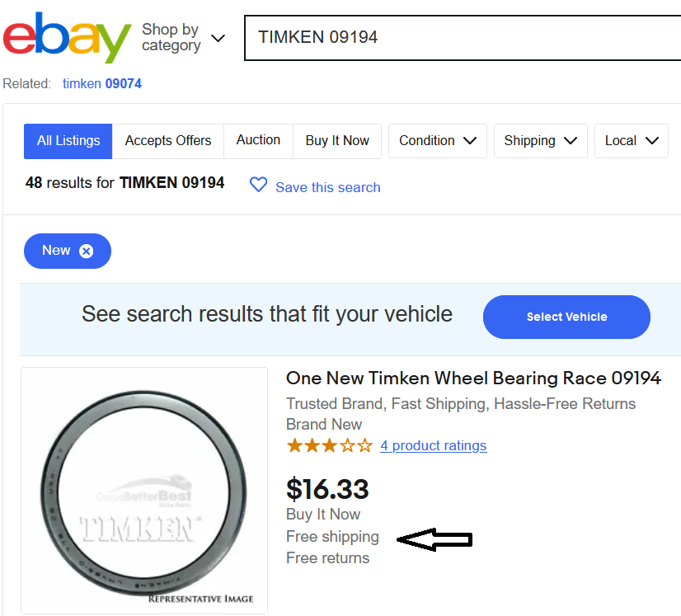681x616 pixels.
Task: Expand the Shipping filter dropdown
Action: pyautogui.click(x=540, y=141)
